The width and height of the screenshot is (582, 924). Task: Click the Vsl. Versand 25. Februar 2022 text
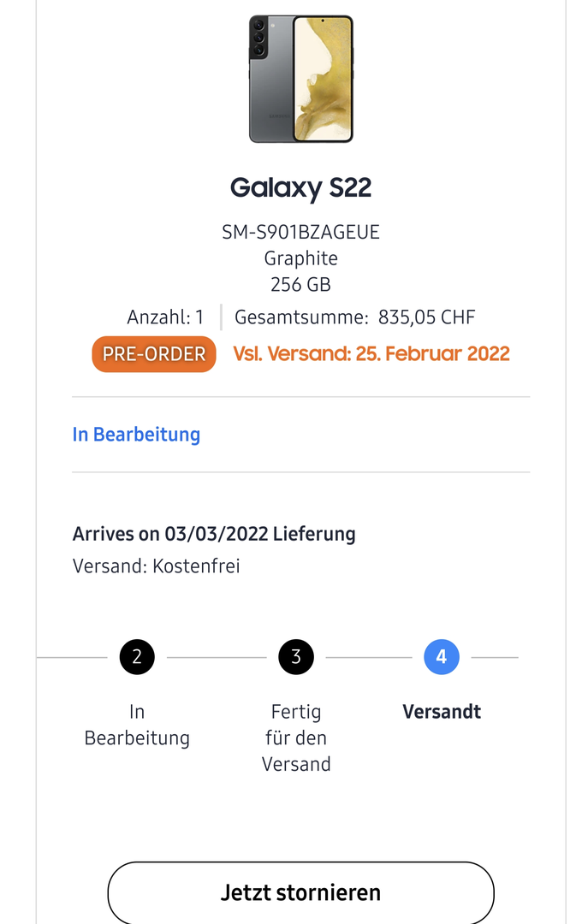371,354
